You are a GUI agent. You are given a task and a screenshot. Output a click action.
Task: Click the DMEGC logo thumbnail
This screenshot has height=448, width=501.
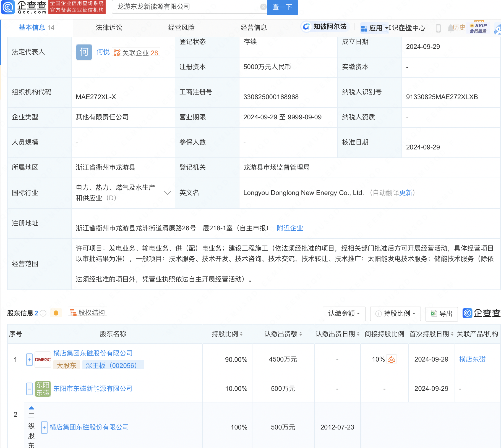pos(43,360)
